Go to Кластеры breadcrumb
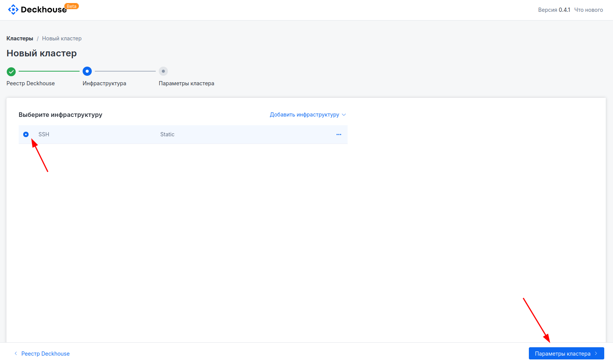Image resolution: width=613 pixels, height=364 pixels. pyautogui.click(x=20, y=38)
